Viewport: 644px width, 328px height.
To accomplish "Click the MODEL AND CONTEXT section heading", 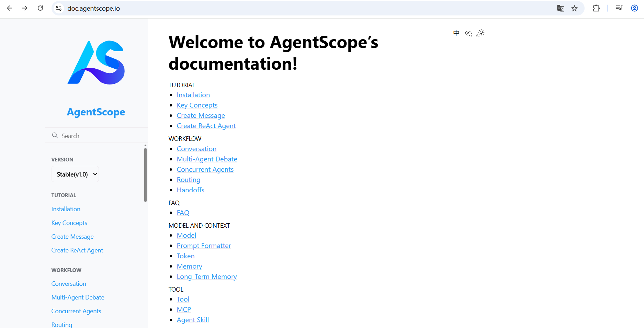I will [x=199, y=226].
